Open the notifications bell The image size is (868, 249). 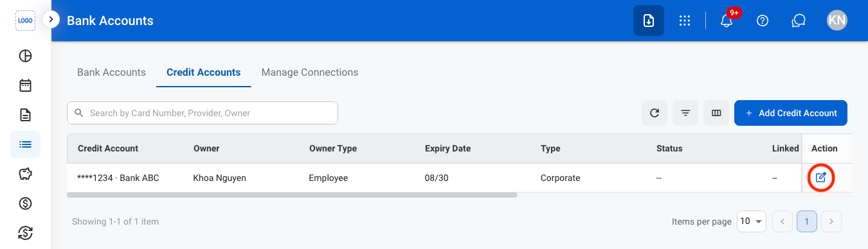(727, 21)
